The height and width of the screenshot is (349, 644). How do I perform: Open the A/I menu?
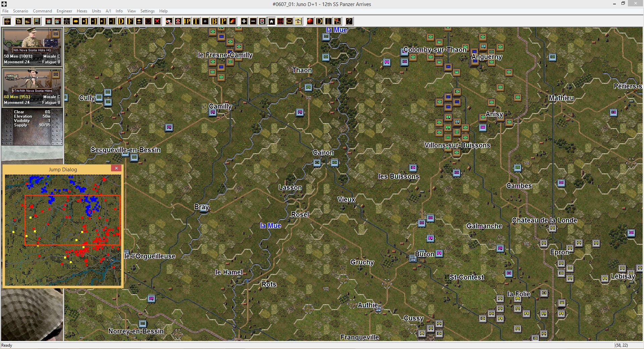pos(108,11)
